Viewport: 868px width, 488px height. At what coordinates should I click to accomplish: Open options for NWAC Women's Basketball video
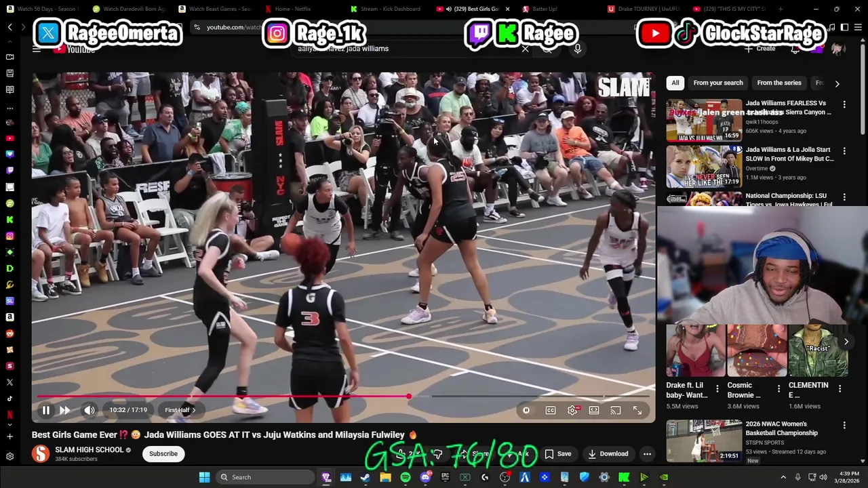point(844,426)
